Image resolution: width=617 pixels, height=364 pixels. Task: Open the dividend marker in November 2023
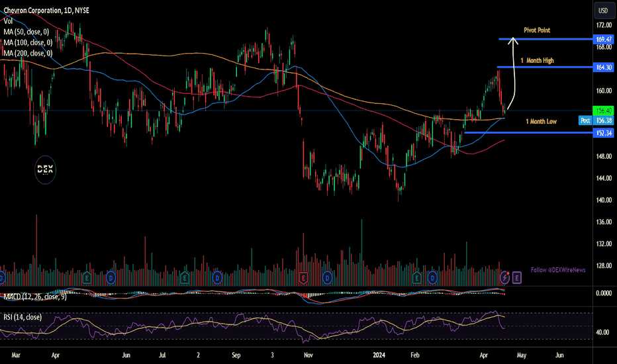pyautogui.click(x=327, y=278)
